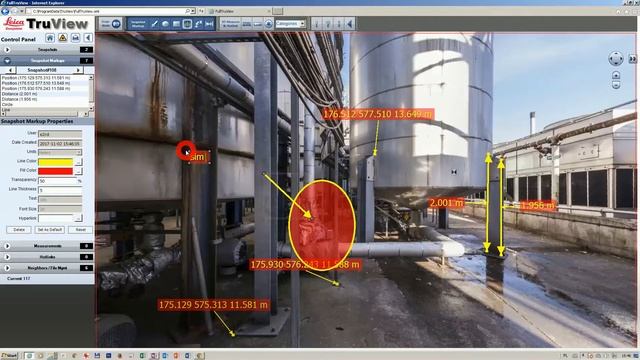Click the Line Thickness input field

click(60, 190)
